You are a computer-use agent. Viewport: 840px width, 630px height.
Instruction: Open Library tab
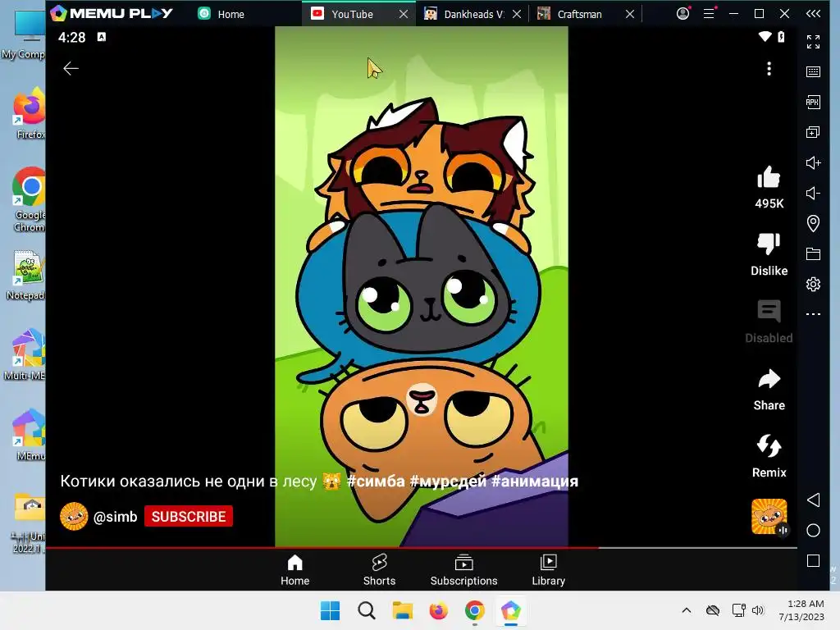(549, 570)
